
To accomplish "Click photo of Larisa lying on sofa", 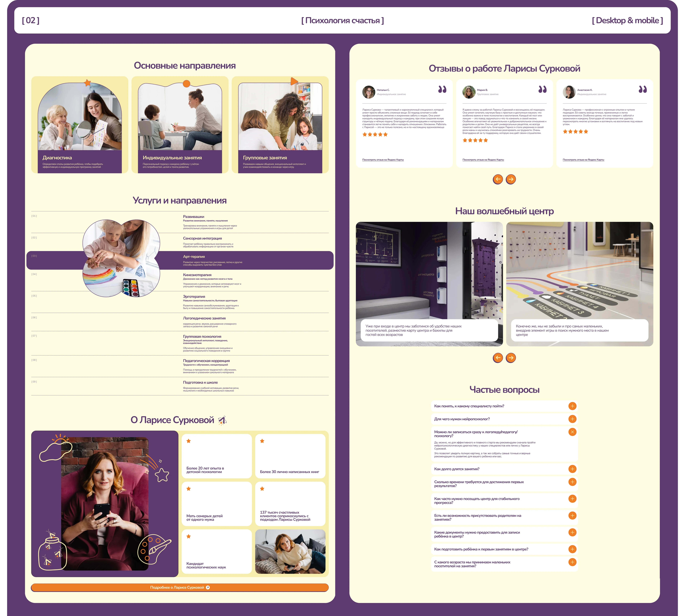I will coord(290,551).
